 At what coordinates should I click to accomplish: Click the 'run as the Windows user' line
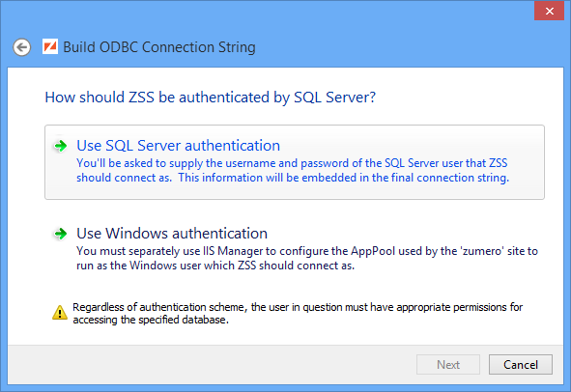(x=215, y=266)
